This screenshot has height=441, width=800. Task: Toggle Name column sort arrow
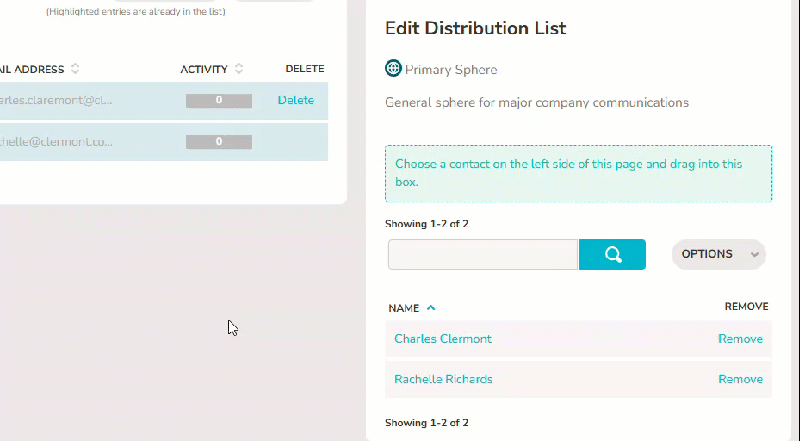[431, 308]
